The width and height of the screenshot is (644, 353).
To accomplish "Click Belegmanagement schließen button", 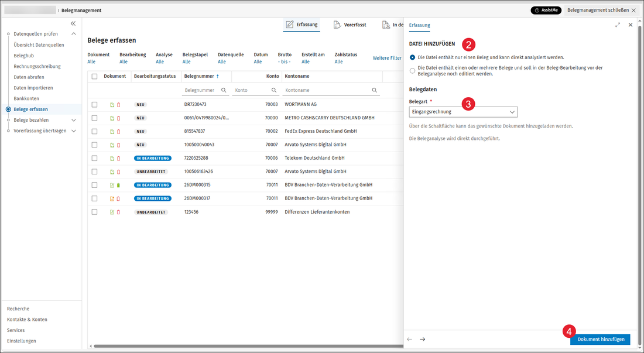I will 601,11.
